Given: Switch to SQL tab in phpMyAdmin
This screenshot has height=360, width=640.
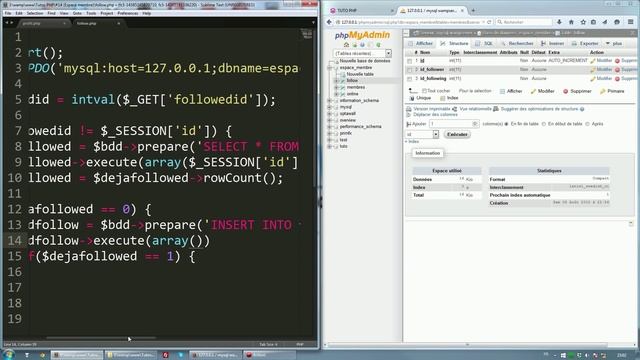Looking at the screenshot, I should coord(484,44).
